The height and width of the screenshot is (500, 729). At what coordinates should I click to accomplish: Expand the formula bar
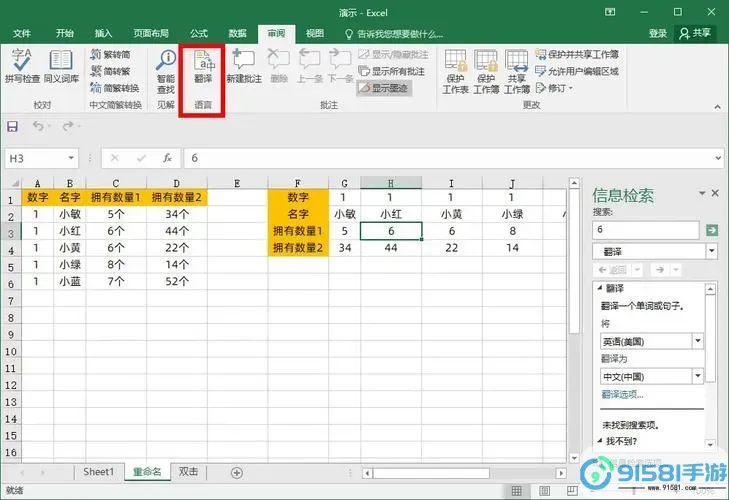[718, 158]
